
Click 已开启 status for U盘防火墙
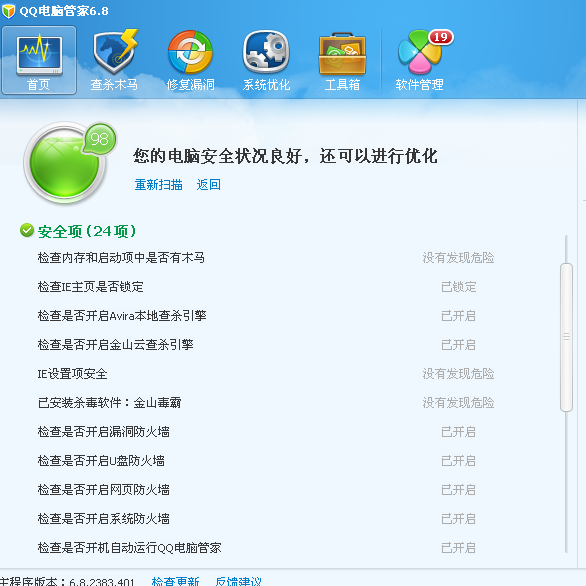[x=459, y=461]
